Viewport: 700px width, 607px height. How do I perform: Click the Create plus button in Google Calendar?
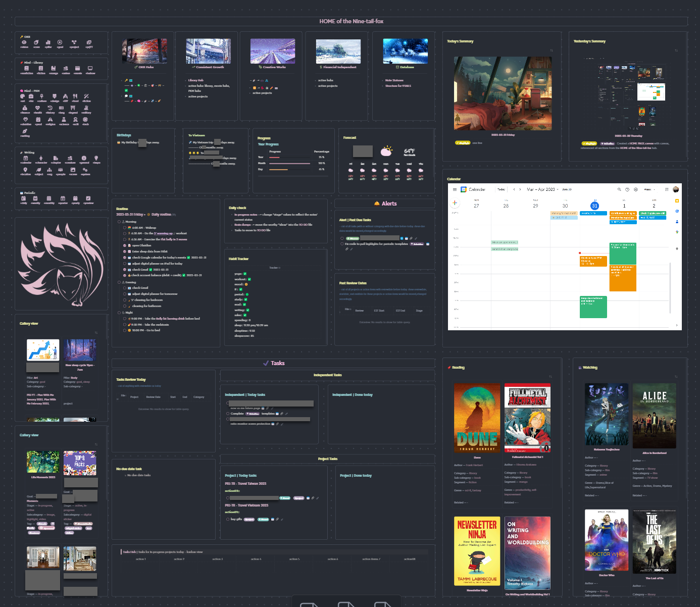point(455,203)
